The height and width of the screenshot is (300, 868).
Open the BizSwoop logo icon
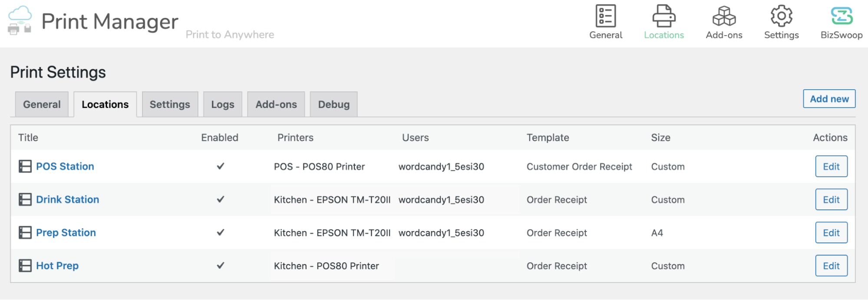pyautogui.click(x=842, y=16)
